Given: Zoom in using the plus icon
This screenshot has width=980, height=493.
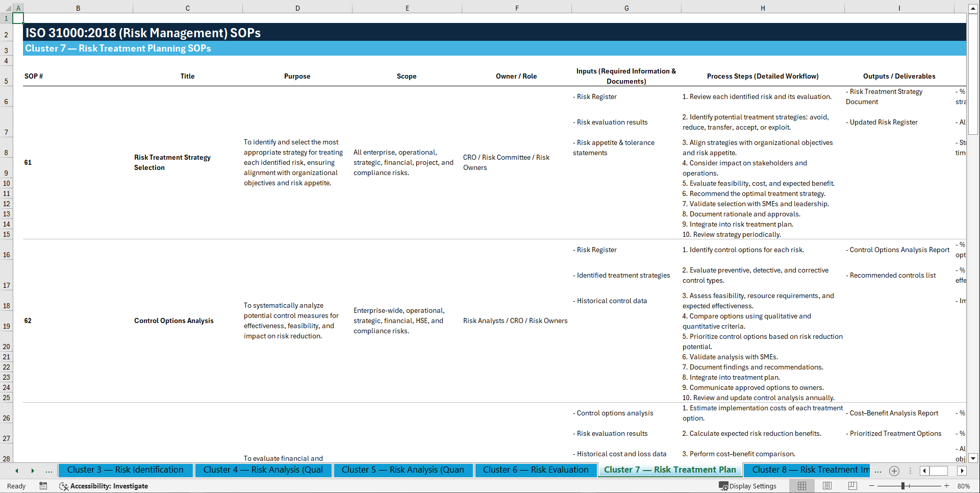Looking at the screenshot, I should click(x=946, y=486).
